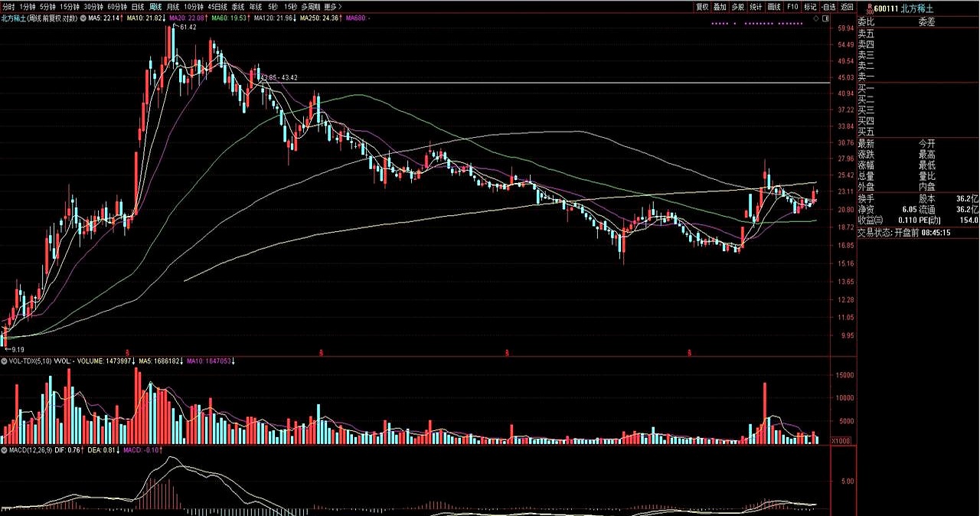
Task: Switch to the 月线 monthly chart
Action: [173, 6]
